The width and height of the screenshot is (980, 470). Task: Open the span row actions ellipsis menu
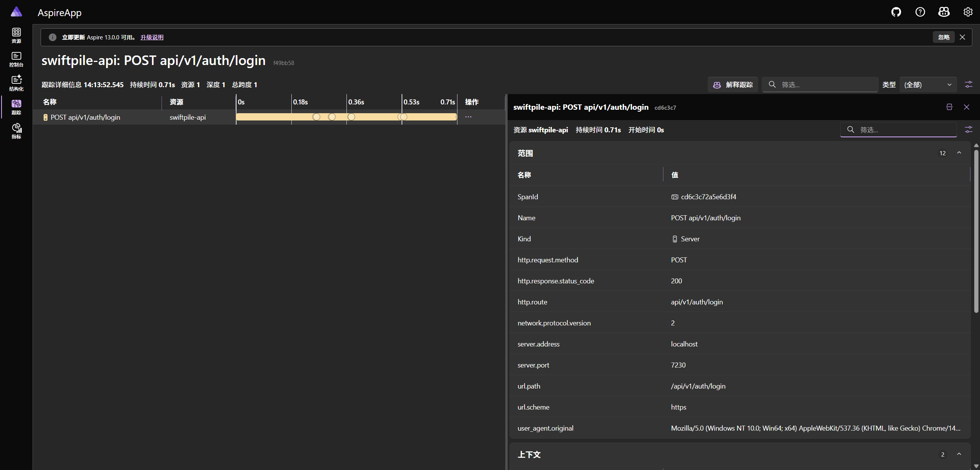click(468, 117)
